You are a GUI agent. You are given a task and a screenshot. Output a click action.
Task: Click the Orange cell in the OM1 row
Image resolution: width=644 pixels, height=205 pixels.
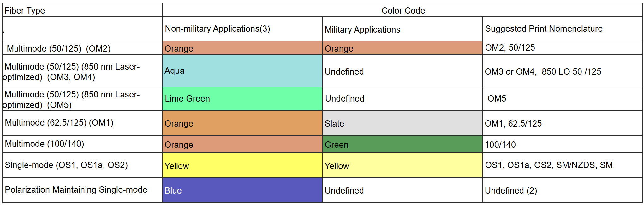pos(242,123)
